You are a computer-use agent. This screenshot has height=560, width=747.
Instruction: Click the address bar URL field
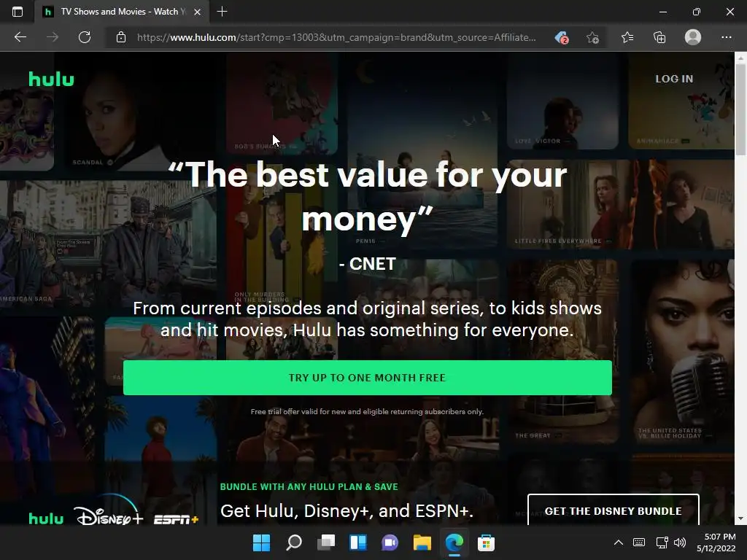[336, 37]
